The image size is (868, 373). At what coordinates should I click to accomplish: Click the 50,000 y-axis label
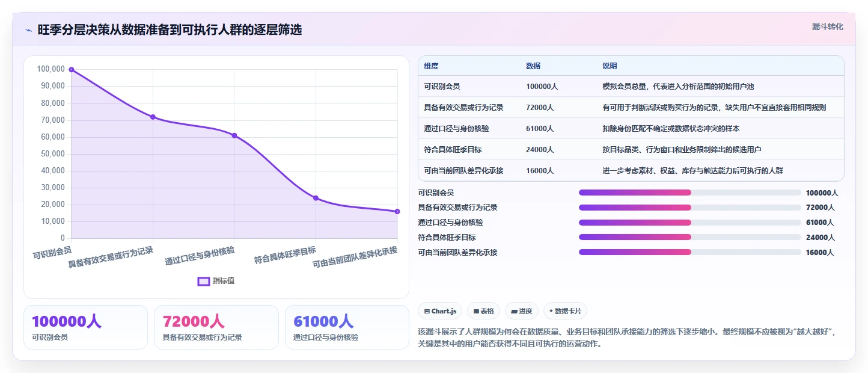(x=52, y=154)
